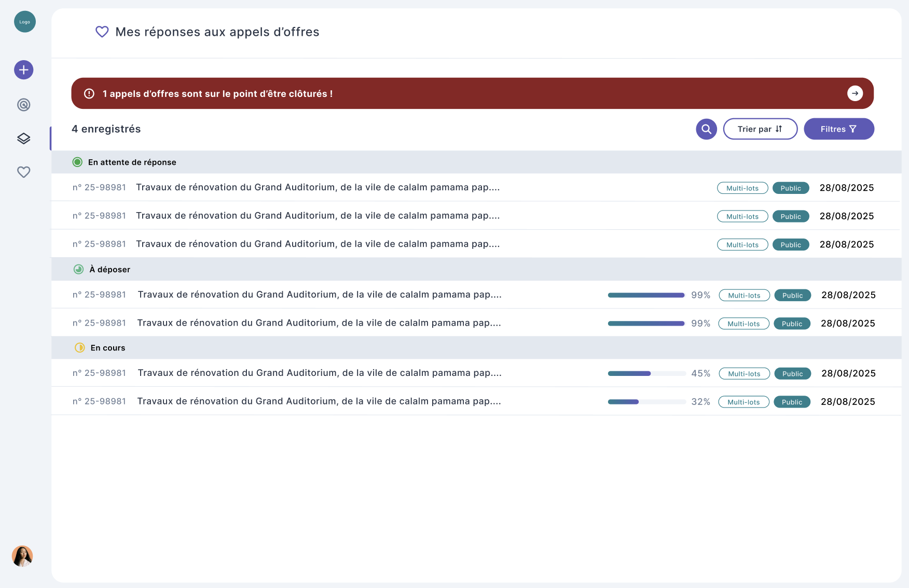Open the target icon in the sidebar

pyautogui.click(x=24, y=105)
